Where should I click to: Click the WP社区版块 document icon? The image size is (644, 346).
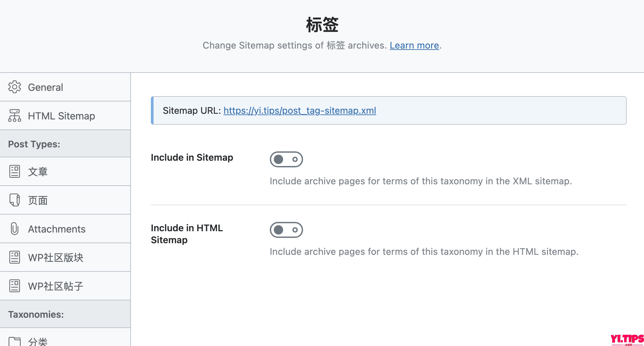[15, 257]
